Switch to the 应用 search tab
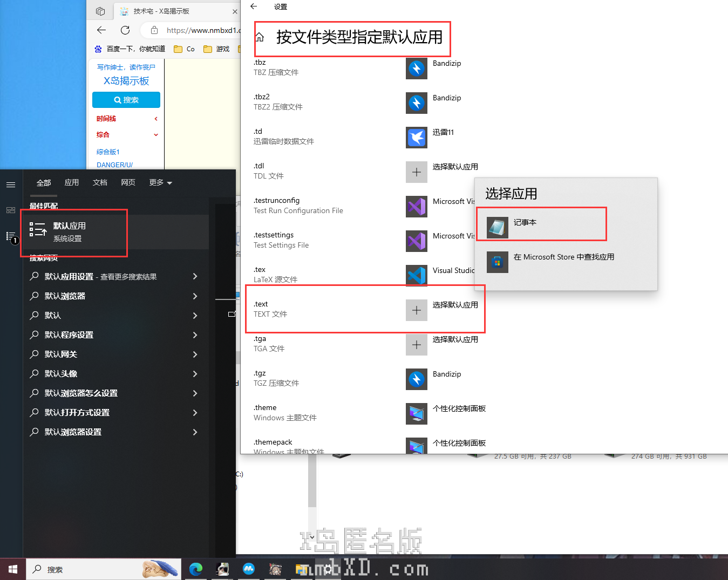728x580 pixels. pos(72,183)
